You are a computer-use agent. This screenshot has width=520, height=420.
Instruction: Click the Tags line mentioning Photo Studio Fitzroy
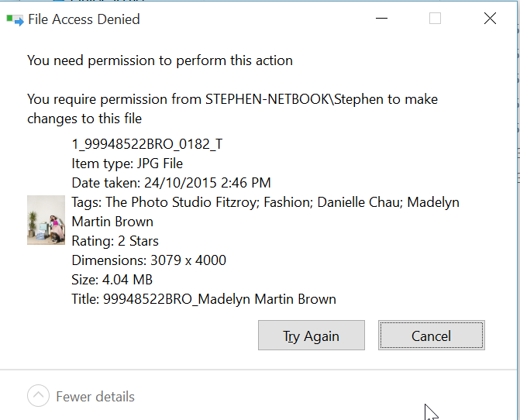click(x=265, y=212)
